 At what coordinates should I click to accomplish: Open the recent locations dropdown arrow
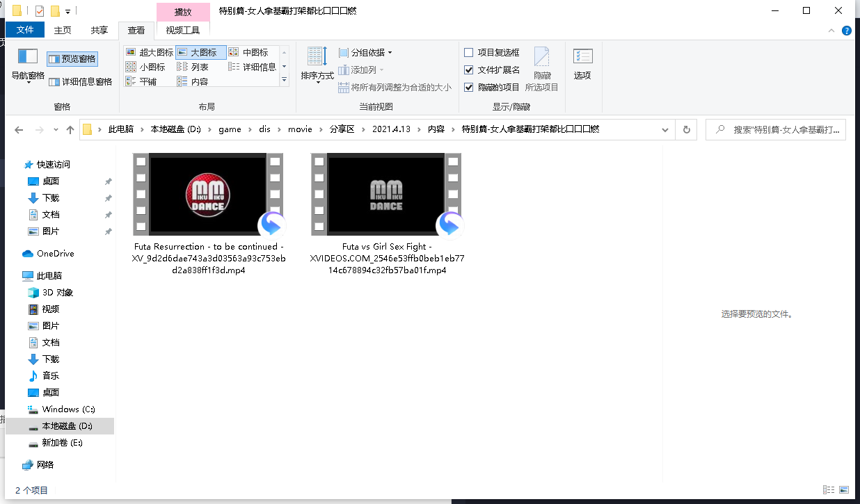pos(56,130)
